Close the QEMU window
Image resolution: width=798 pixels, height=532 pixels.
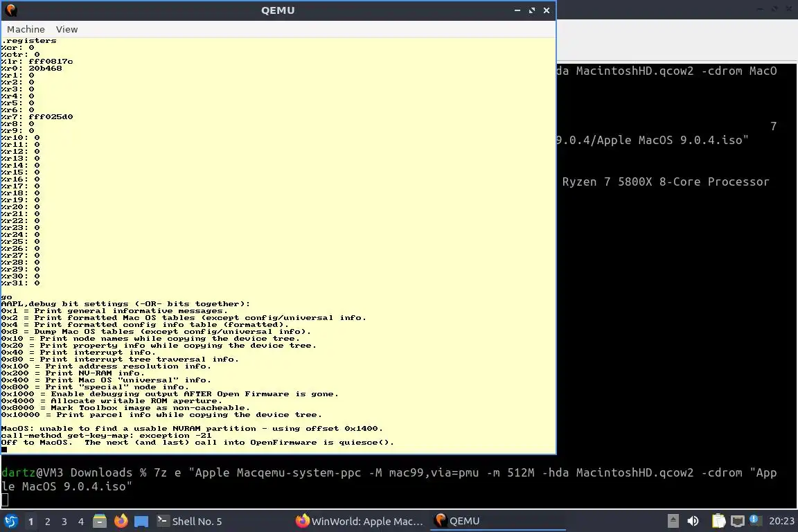(547, 10)
